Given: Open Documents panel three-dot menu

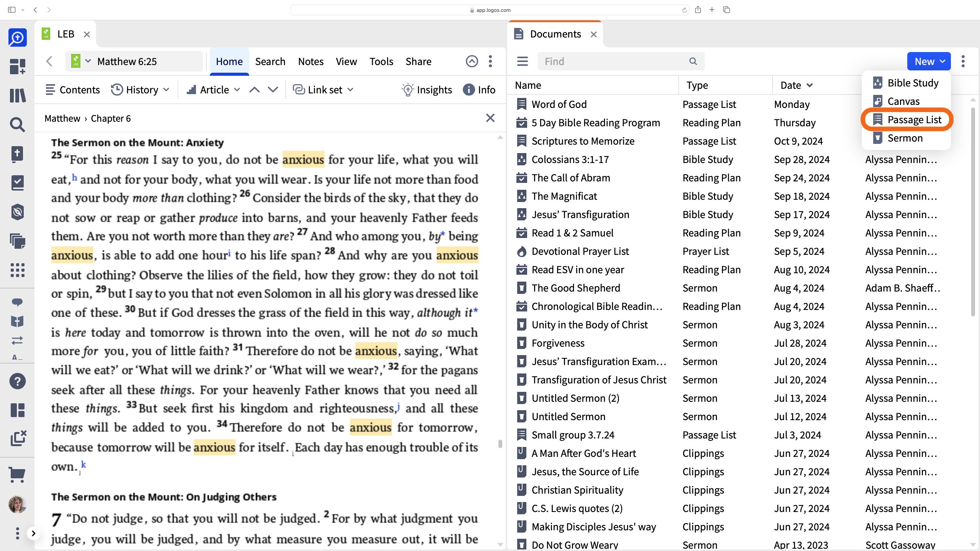Looking at the screenshot, I should (x=963, y=61).
